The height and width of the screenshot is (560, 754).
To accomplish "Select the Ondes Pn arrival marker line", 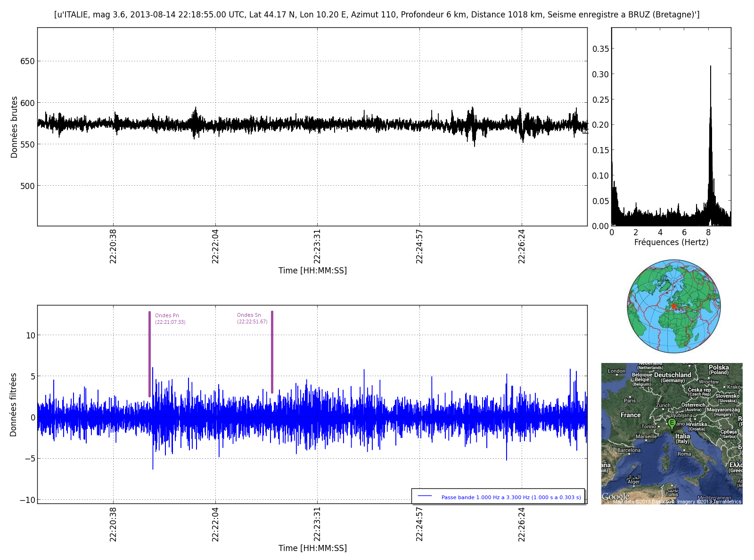I will pyautogui.click(x=149, y=354).
